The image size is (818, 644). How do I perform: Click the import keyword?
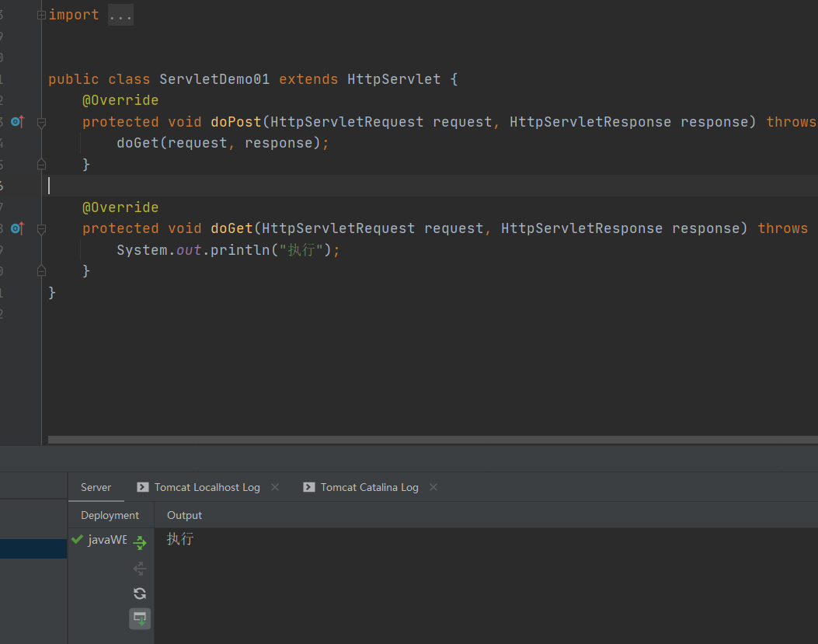[x=74, y=15]
